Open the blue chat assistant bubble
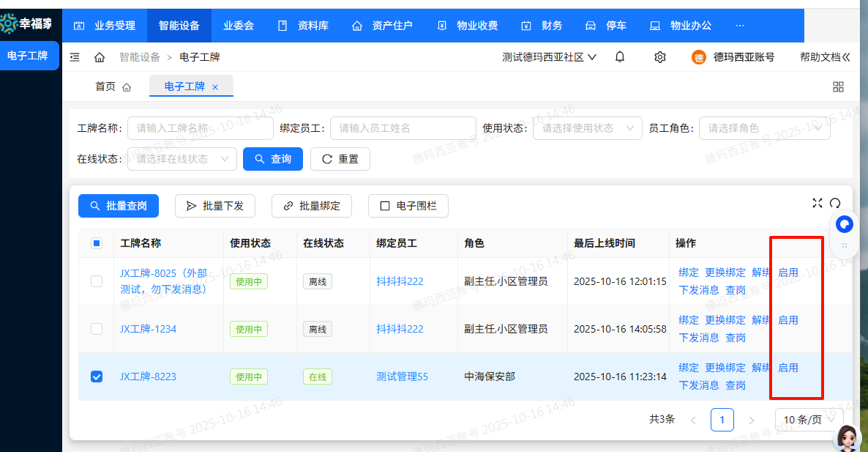 coord(844,223)
